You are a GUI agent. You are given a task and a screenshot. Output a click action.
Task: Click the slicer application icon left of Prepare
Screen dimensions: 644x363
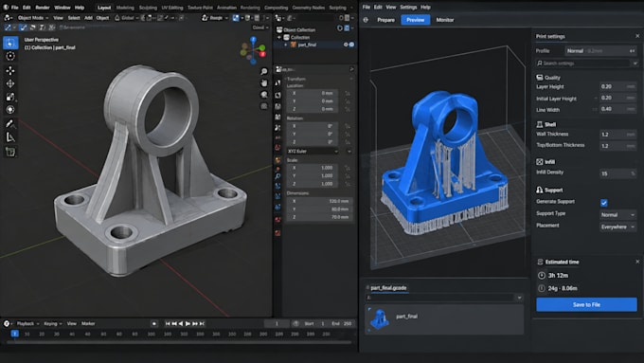[x=366, y=20]
